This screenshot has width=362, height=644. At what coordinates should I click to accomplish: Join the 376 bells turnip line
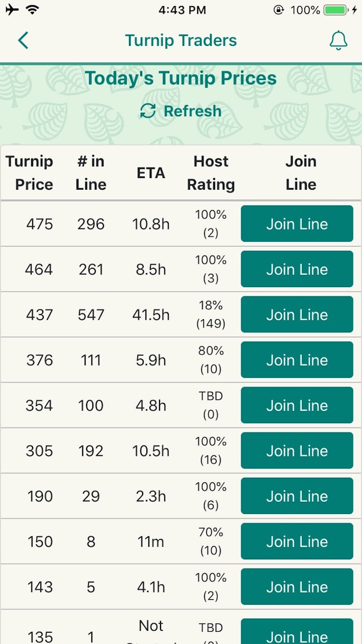(297, 359)
